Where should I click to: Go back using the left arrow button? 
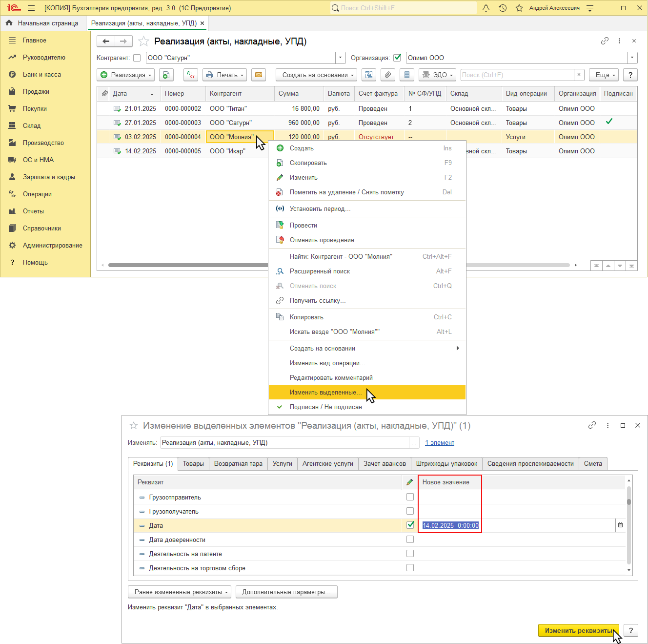click(x=106, y=42)
